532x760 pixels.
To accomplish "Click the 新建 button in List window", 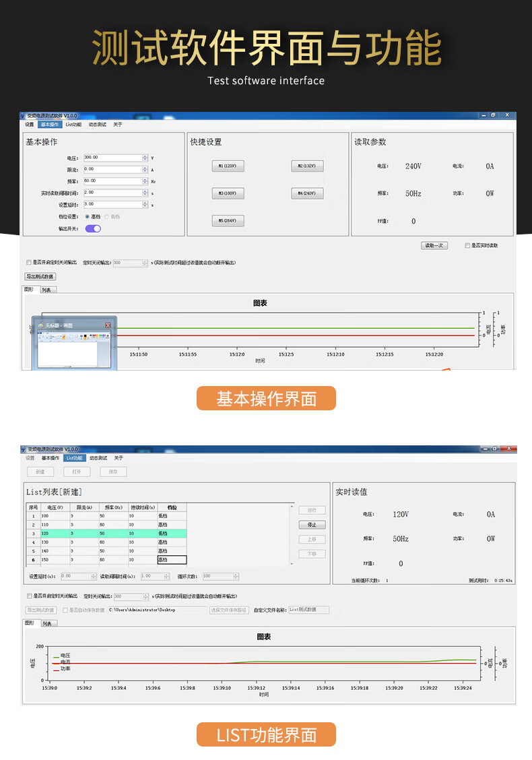I will pos(40,472).
